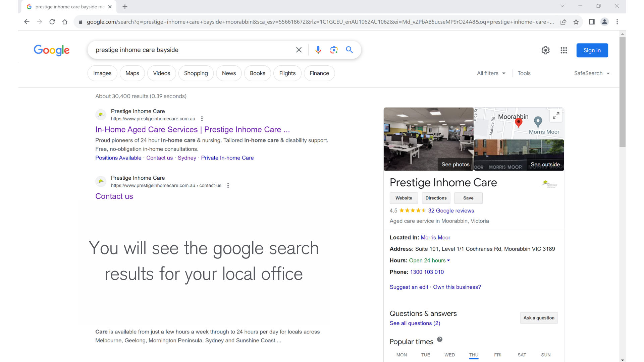Clear the search query with the X
Image resolution: width=644 pixels, height=362 pixels.
tap(299, 50)
